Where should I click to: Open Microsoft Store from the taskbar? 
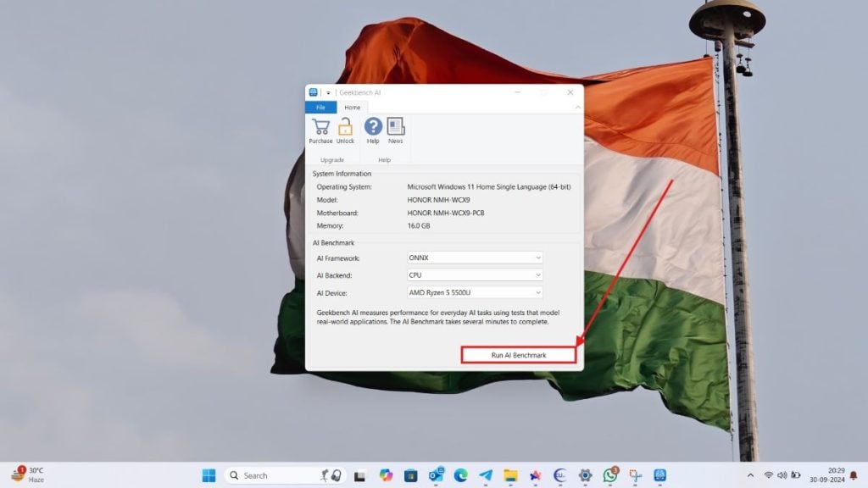411,475
